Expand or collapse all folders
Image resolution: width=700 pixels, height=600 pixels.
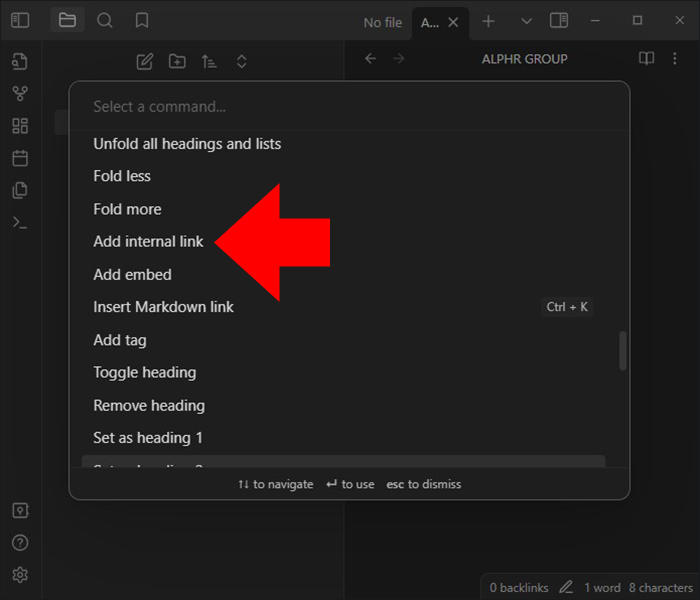pos(242,62)
